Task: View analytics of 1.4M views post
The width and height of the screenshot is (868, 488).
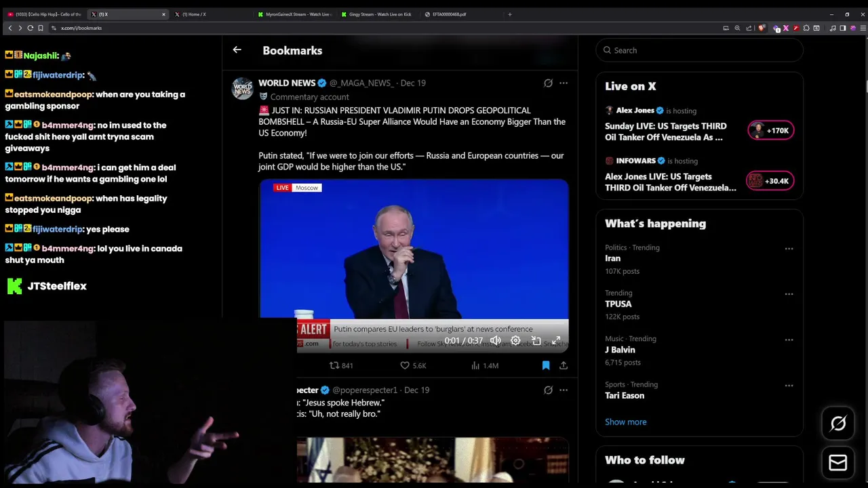Action: tap(485, 365)
